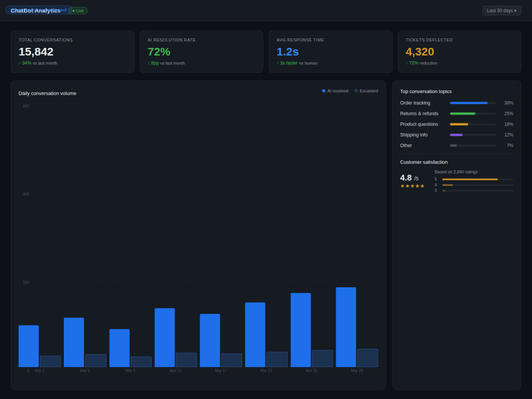Select the AI Resolution Rate 72% value
This screenshot has width=532, height=399.
pyautogui.click(x=159, y=52)
